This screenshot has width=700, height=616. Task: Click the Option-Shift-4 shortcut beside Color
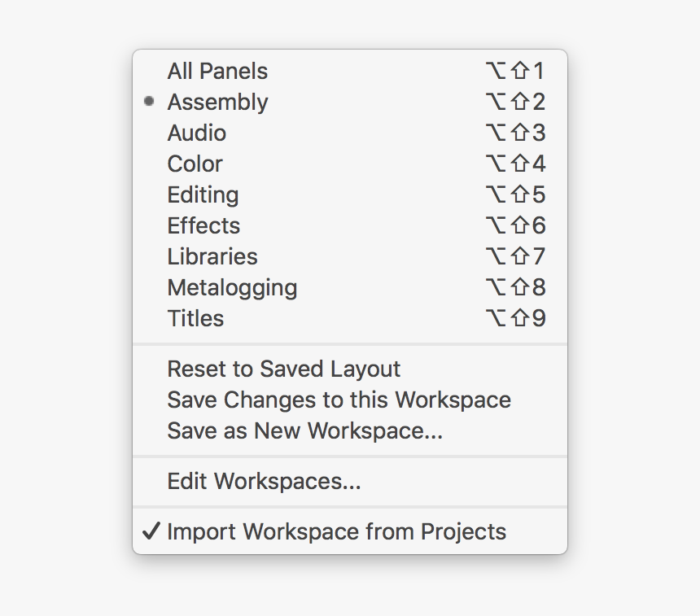(x=514, y=164)
